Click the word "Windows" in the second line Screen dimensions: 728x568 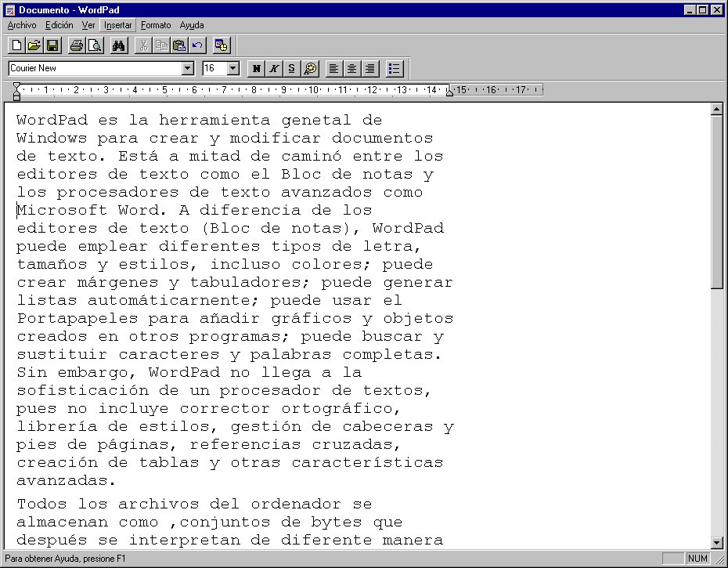[x=52, y=138]
